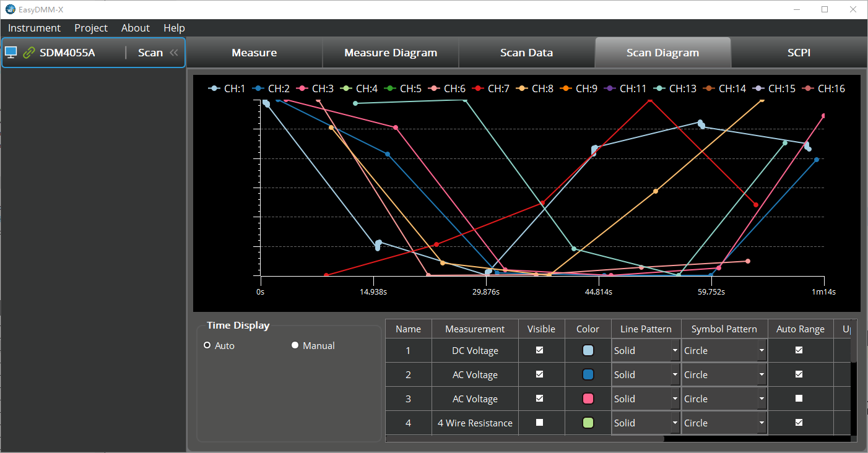The image size is (868, 453).
Task: Open color swatch for channel 3
Action: 588,399
